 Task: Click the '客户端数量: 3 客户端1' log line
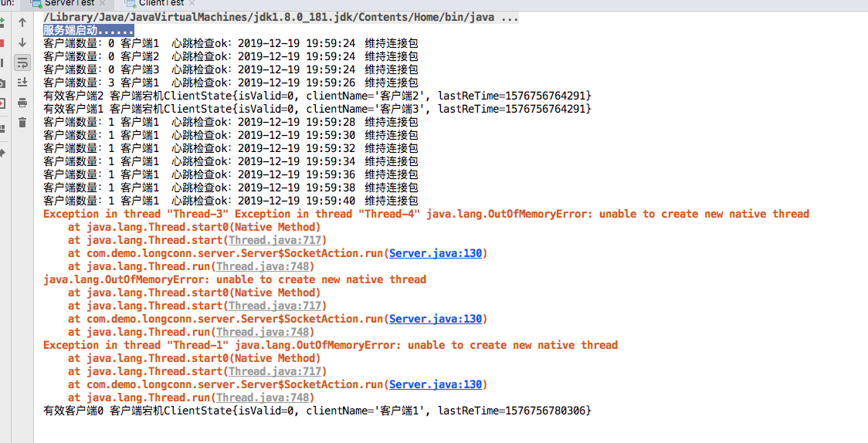coord(230,83)
